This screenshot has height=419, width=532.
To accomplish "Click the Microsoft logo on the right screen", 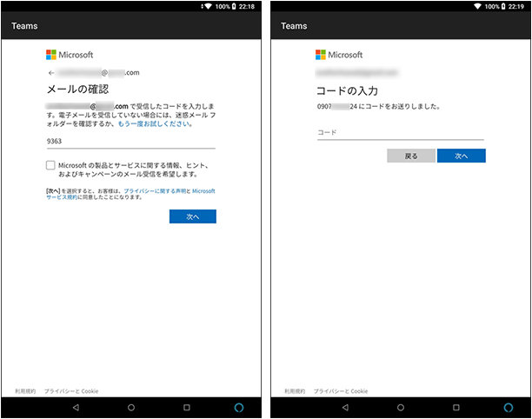I will click(x=339, y=55).
